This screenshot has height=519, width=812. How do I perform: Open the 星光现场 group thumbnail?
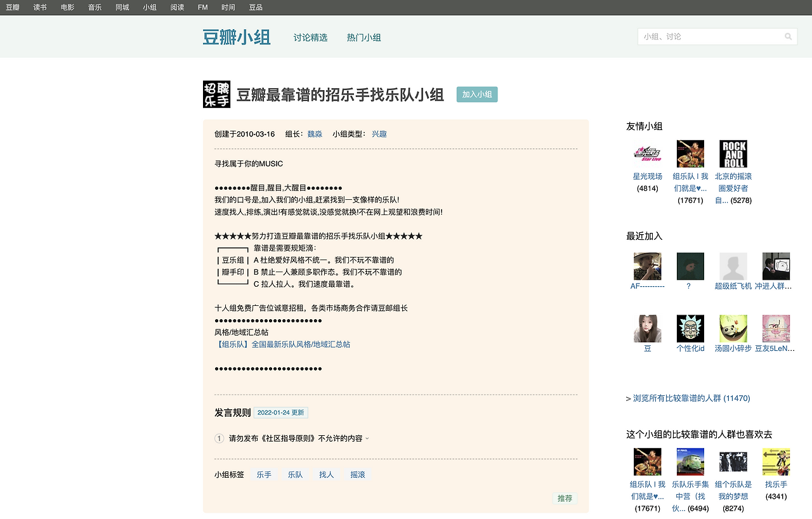click(x=647, y=154)
